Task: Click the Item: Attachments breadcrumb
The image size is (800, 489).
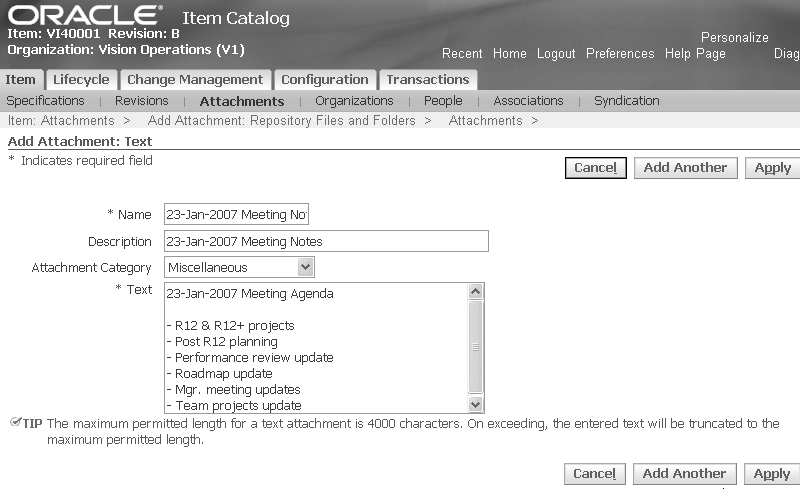Action: [61, 120]
